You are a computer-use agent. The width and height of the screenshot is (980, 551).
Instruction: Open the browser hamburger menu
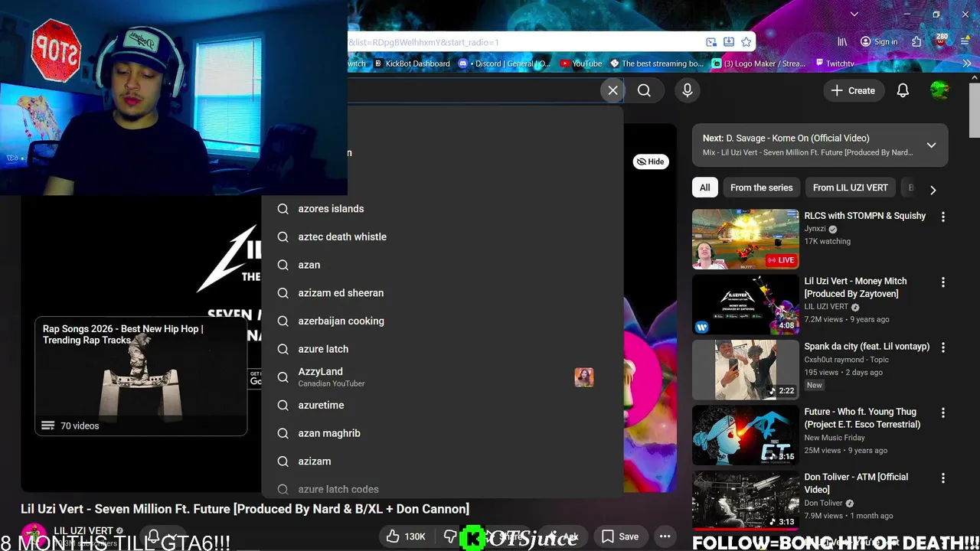tap(966, 42)
